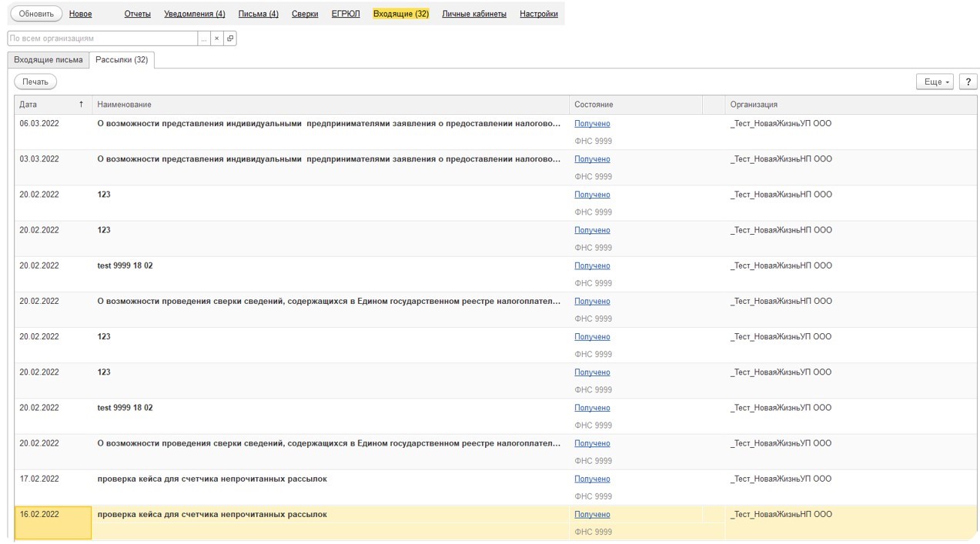Select the highlighted 16.02.2022 date cell
Image resolution: width=980 pixels, height=544 pixels.
[53, 522]
